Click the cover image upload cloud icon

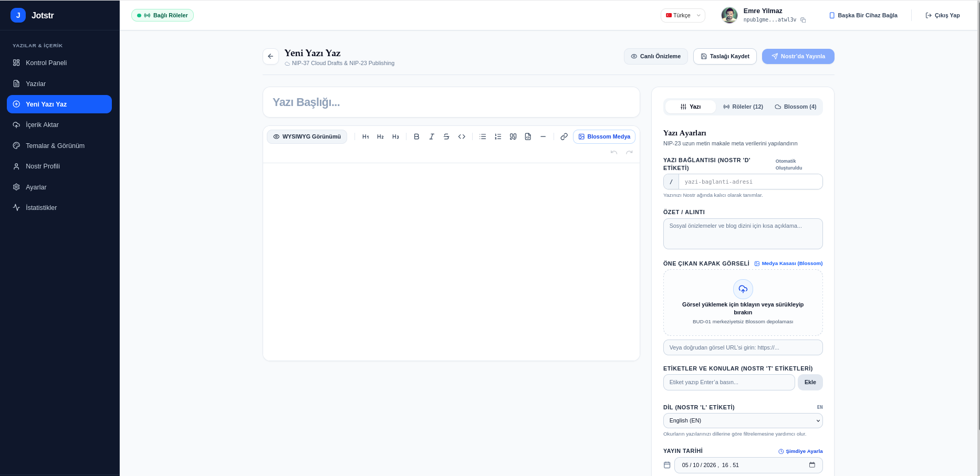click(743, 289)
